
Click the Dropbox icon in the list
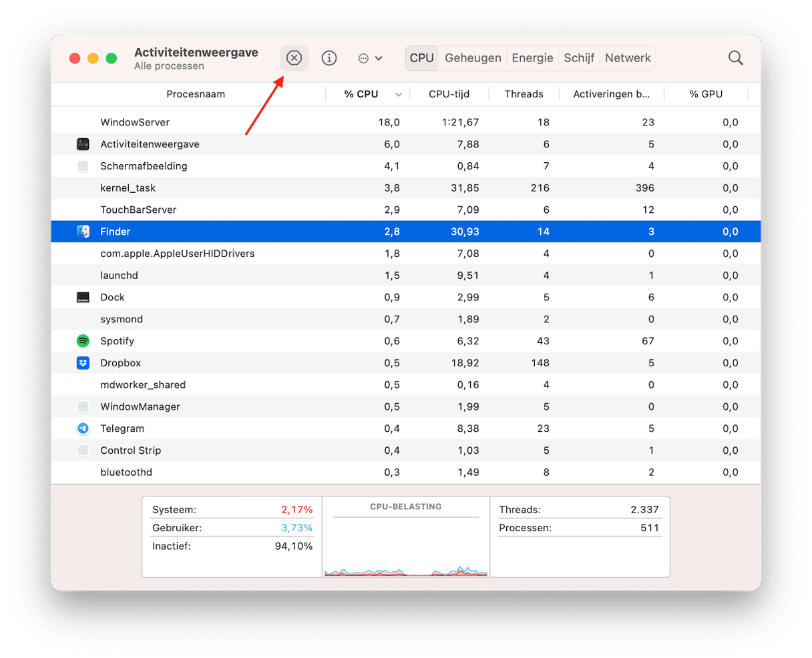(x=83, y=363)
